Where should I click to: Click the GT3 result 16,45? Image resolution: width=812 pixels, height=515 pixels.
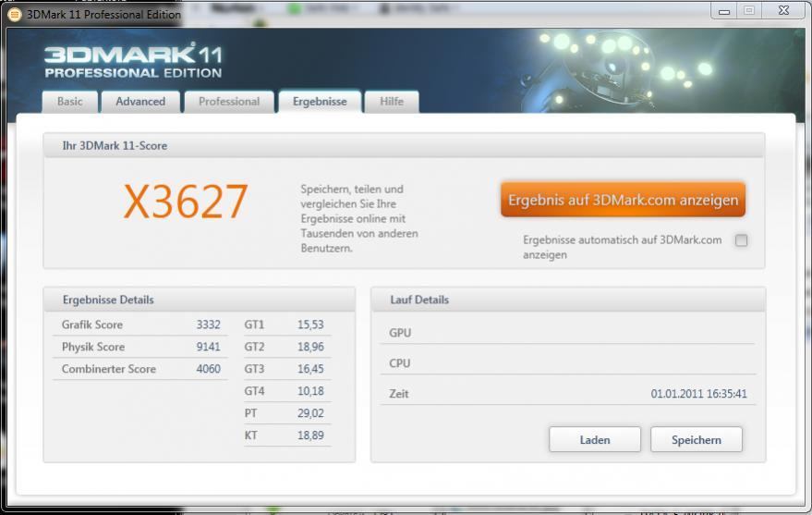(310, 369)
